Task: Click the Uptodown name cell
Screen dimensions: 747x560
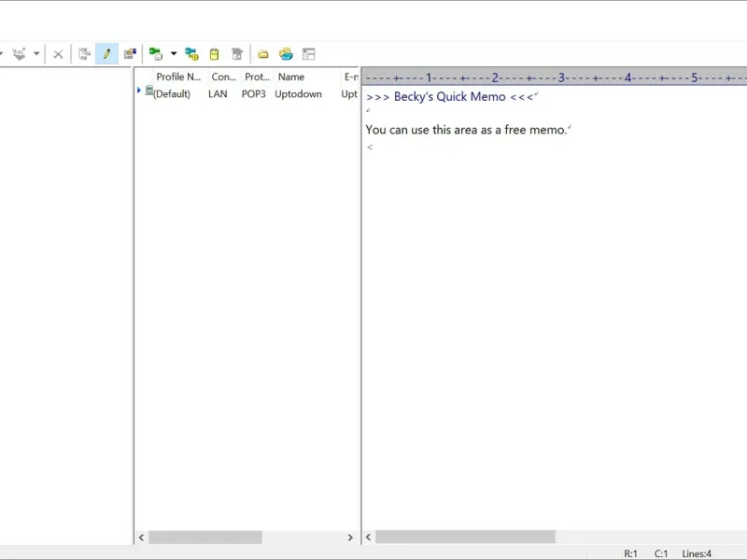Action: point(298,94)
